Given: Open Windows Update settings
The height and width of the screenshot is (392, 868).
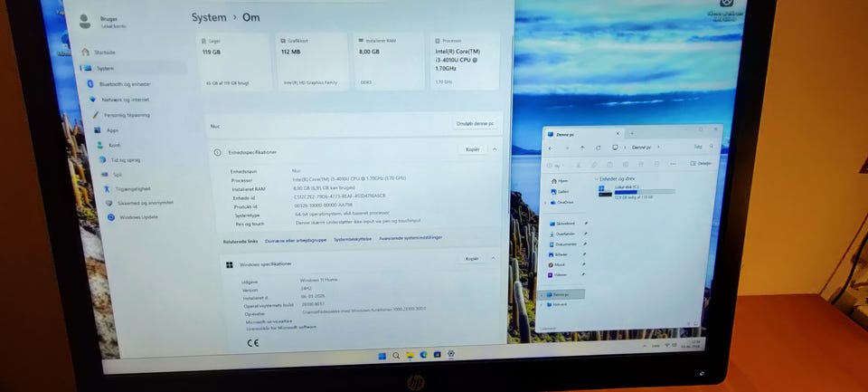Looking at the screenshot, I should click(x=133, y=217).
